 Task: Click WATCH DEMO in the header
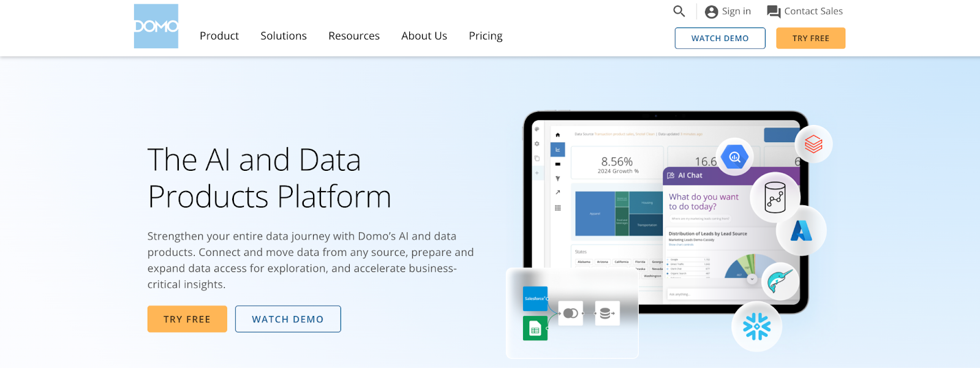(720, 38)
